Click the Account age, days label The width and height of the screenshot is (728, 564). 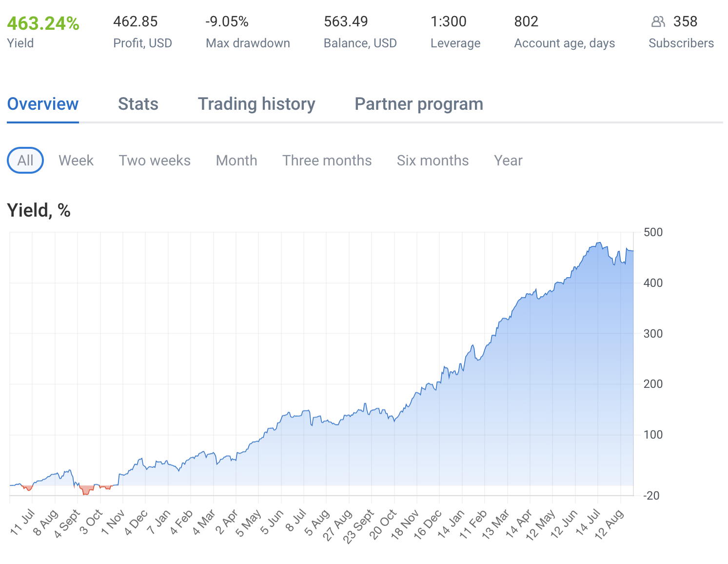click(x=565, y=43)
